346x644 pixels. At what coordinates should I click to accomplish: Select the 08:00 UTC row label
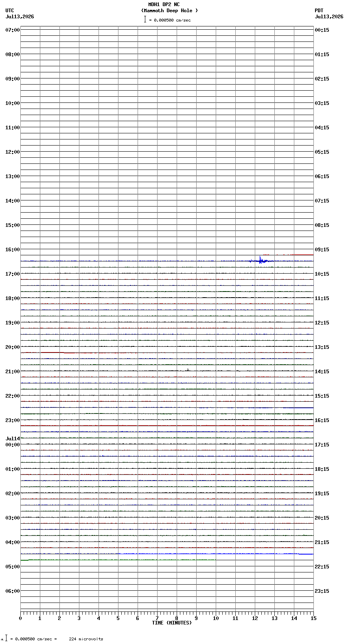click(x=13, y=54)
